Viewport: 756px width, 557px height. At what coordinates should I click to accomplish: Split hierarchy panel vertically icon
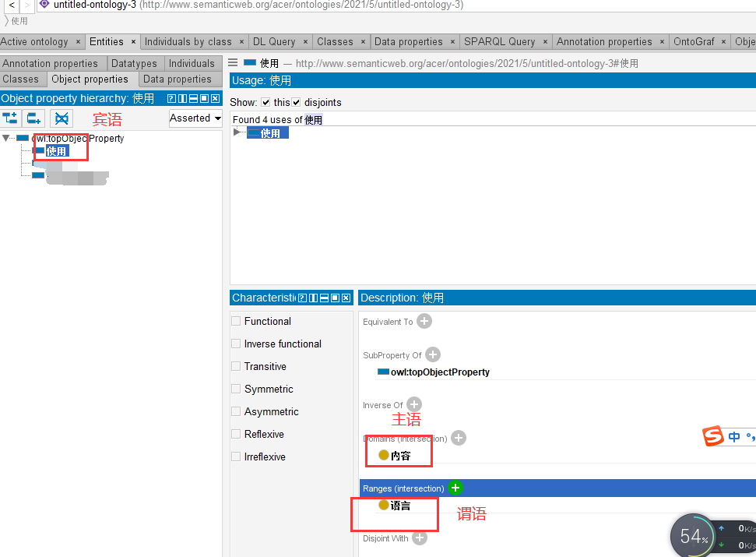click(x=182, y=99)
